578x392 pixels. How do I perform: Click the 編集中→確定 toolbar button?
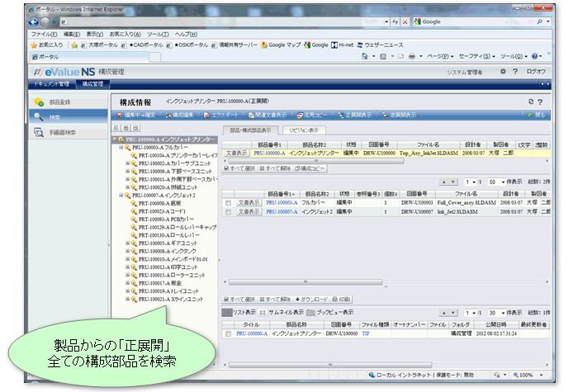136,116
